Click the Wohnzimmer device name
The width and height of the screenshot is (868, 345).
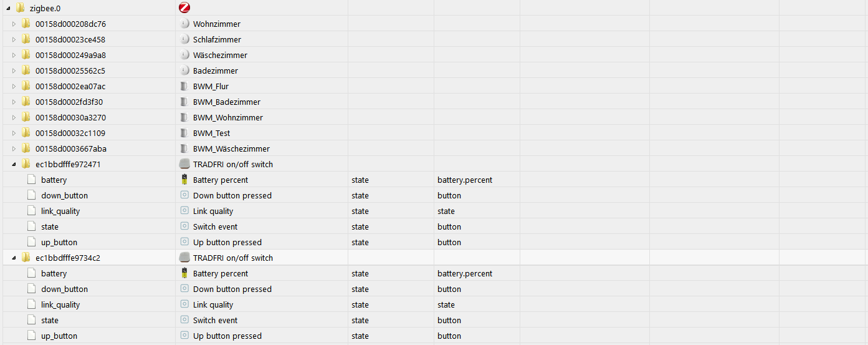216,24
